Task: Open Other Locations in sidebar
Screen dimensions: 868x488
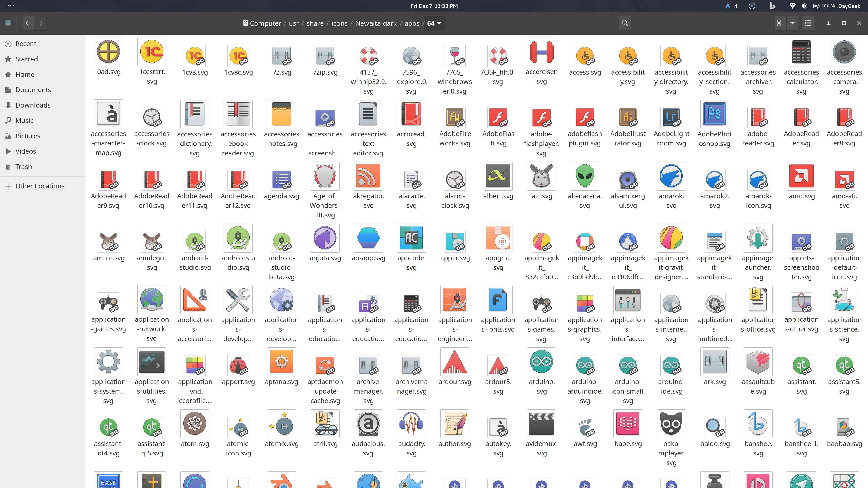Action: tap(42, 186)
